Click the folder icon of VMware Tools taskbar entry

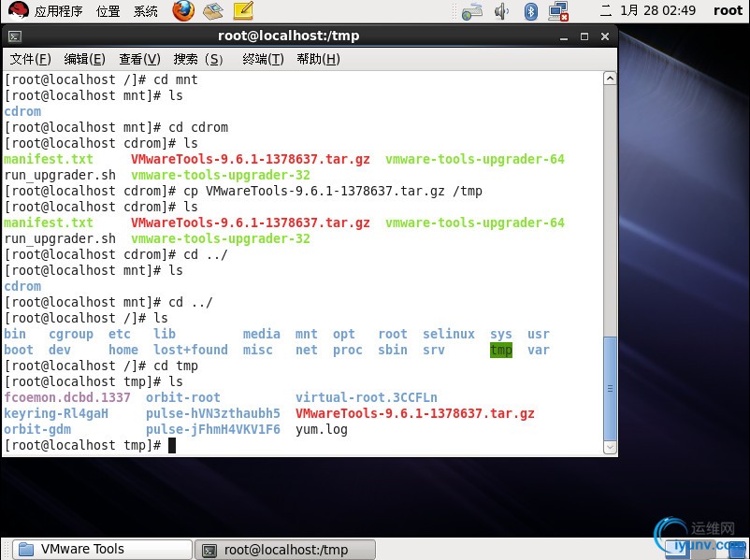click(x=26, y=549)
